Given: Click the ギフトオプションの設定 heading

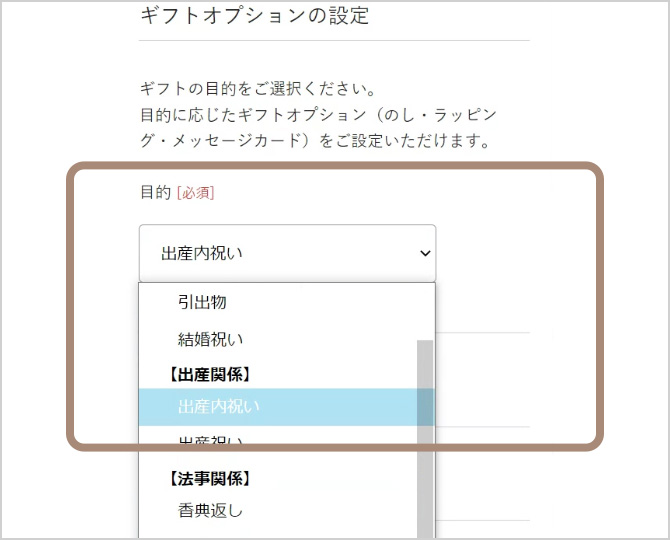Looking at the screenshot, I should point(254,16).
